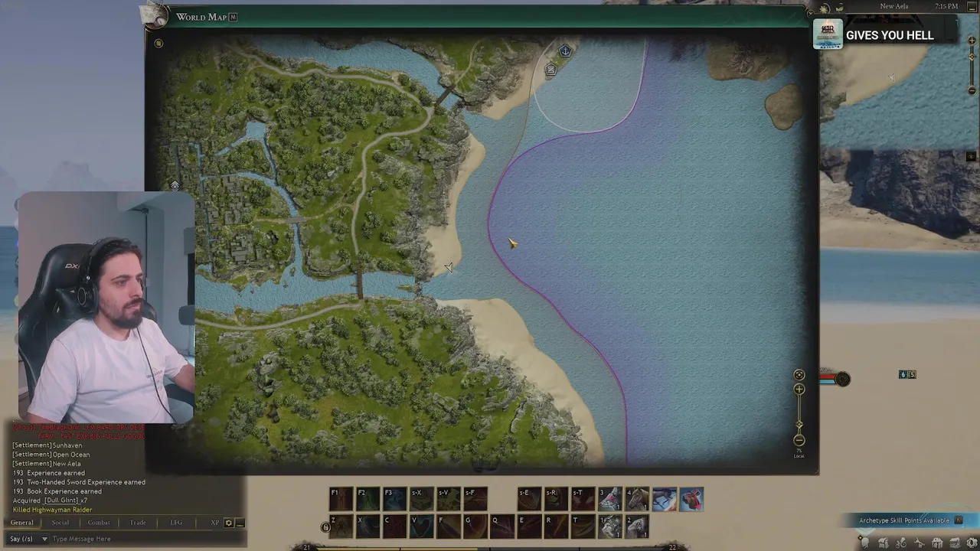This screenshot has width=980, height=551.
Task: Activate the E skill slot
Action: pyautogui.click(x=529, y=526)
